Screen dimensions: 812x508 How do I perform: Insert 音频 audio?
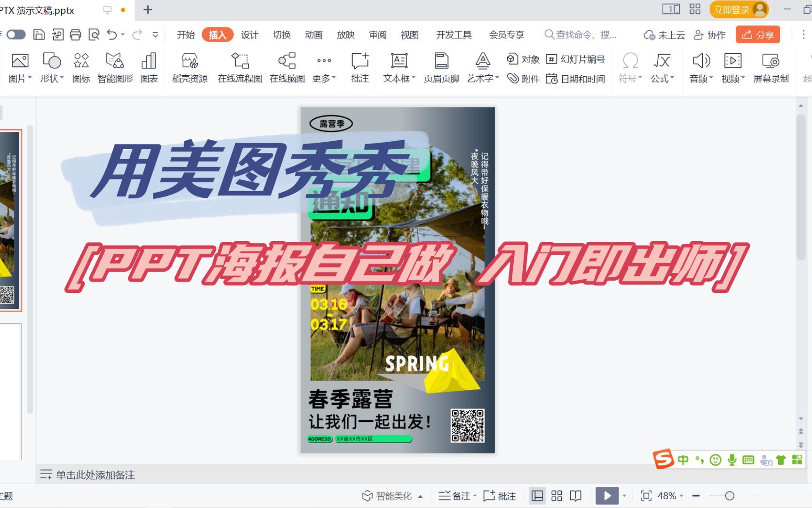[x=701, y=68]
